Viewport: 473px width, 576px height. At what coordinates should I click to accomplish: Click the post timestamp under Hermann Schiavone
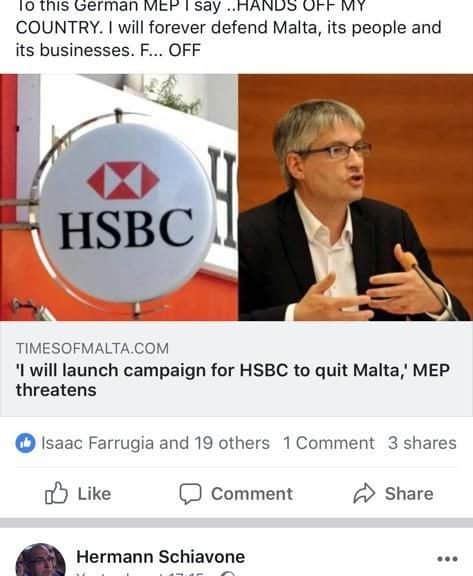tap(140, 574)
